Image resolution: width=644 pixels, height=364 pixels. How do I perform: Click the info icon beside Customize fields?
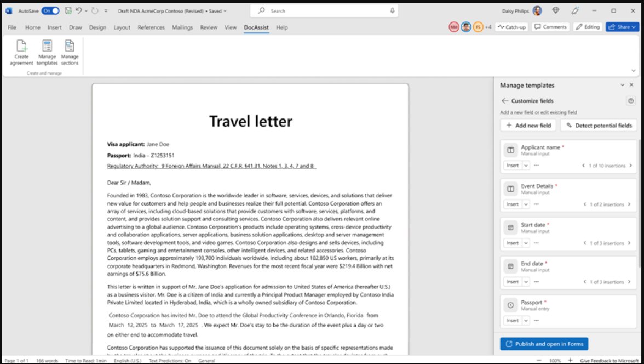click(630, 101)
